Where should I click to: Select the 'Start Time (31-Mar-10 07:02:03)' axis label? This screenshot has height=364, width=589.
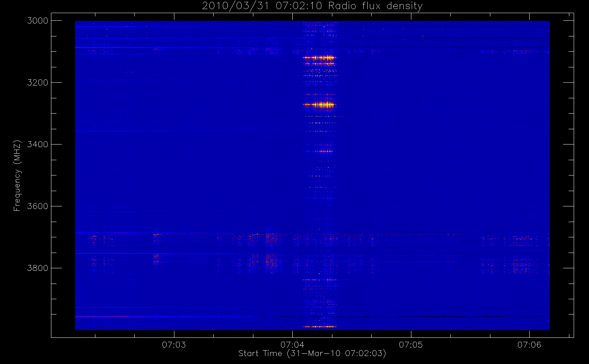coord(312,353)
